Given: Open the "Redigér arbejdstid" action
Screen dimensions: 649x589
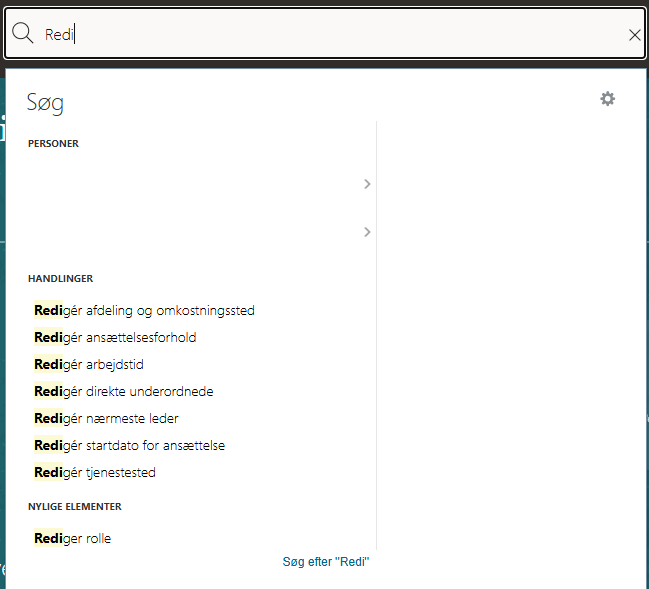Looking at the screenshot, I should pyautogui.click(x=89, y=364).
